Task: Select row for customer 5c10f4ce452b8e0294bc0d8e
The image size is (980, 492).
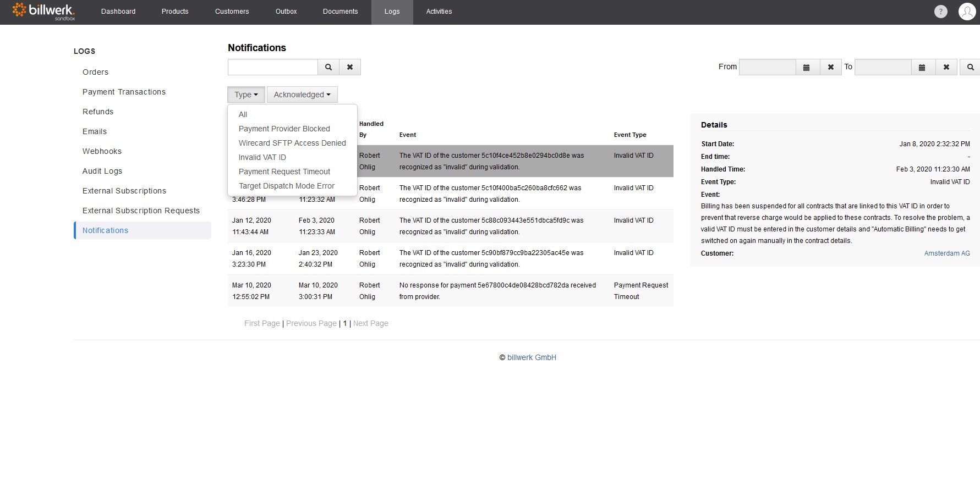Action: pyautogui.click(x=451, y=161)
